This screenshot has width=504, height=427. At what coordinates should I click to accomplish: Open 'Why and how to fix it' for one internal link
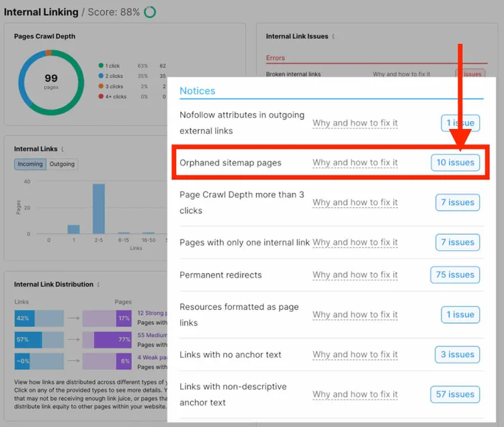click(355, 243)
